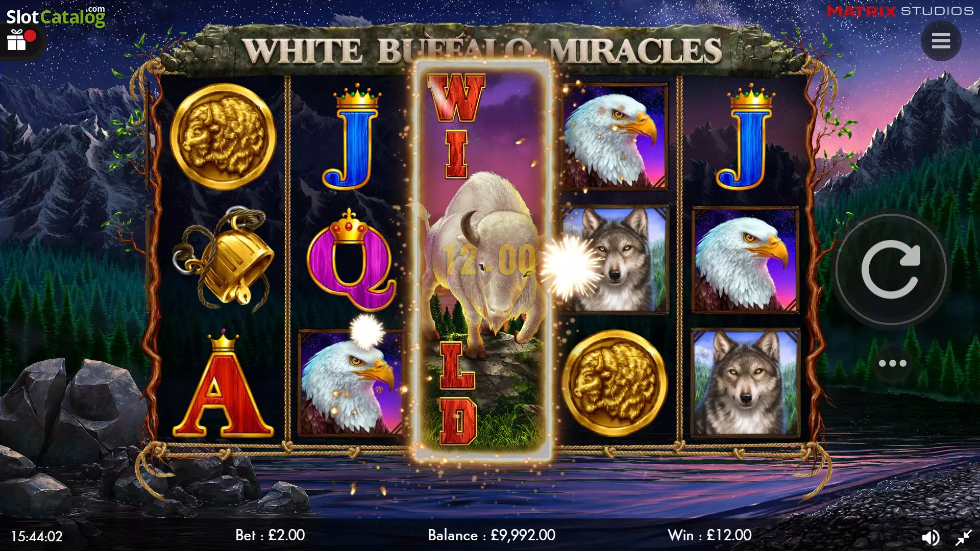Open the hamburger menu at top right
This screenshot has width=980, height=551.
point(941,41)
